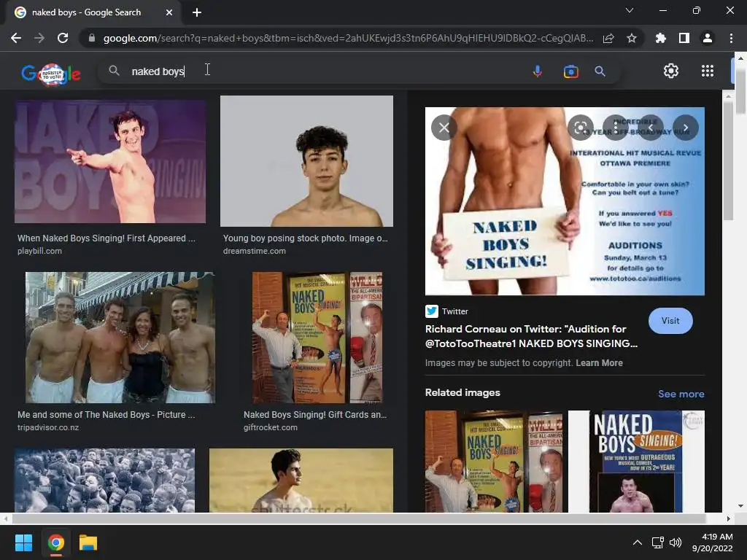The width and height of the screenshot is (747, 560).
Task: Open the Google apps grid
Action: coord(708,71)
